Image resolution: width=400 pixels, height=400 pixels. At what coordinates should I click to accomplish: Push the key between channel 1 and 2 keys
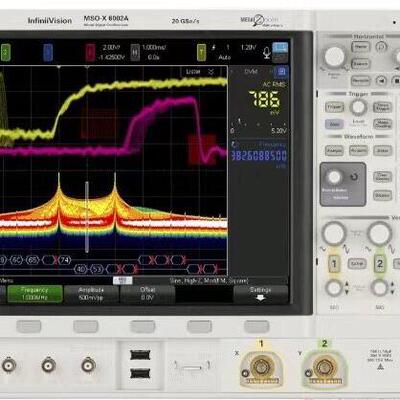coord(357,264)
